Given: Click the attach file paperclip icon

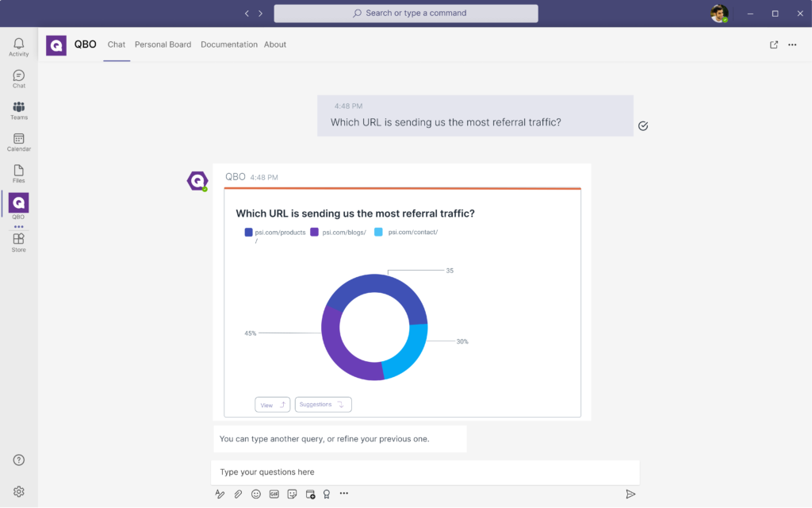Looking at the screenshot, I should coord(238,494).
